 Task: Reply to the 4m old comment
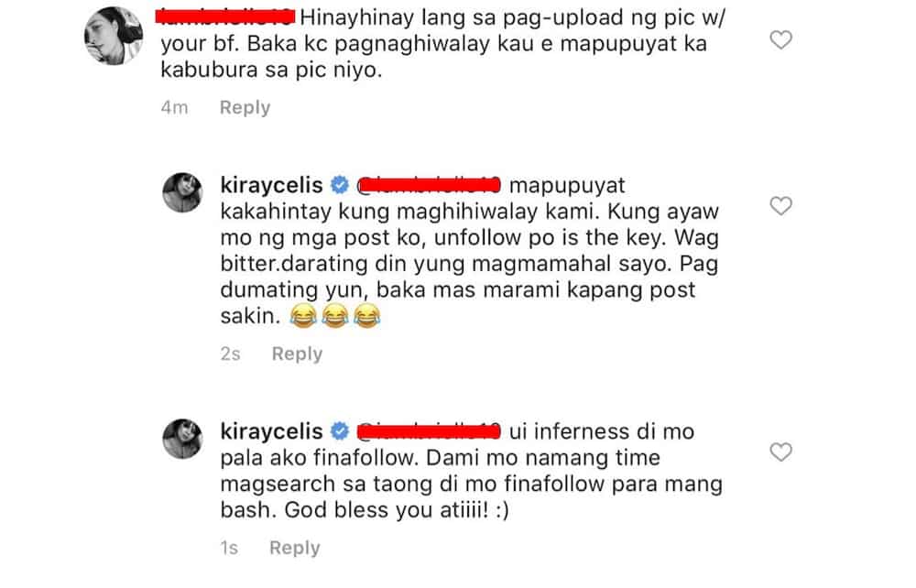[x=245, y=108]
